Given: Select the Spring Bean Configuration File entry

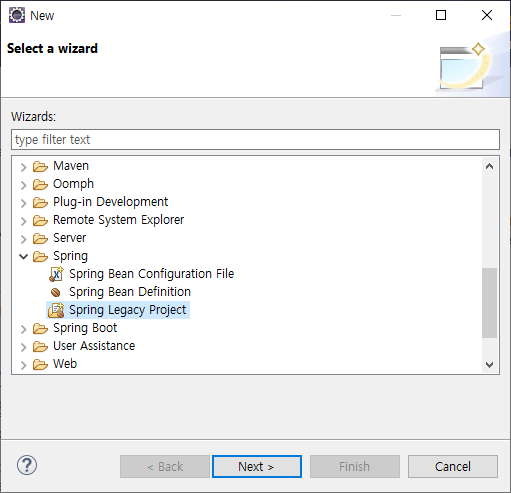Looking at the screenshot, I should (x=152, y=274).
